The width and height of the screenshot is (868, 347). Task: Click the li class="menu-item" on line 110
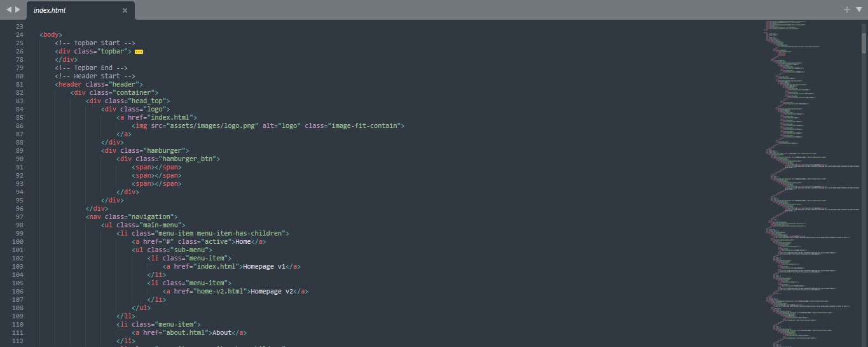158,324
